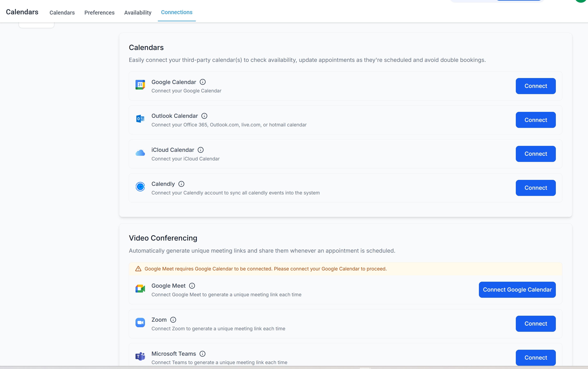Click the Microsoft Teams logo icon

tap(140, 357)
